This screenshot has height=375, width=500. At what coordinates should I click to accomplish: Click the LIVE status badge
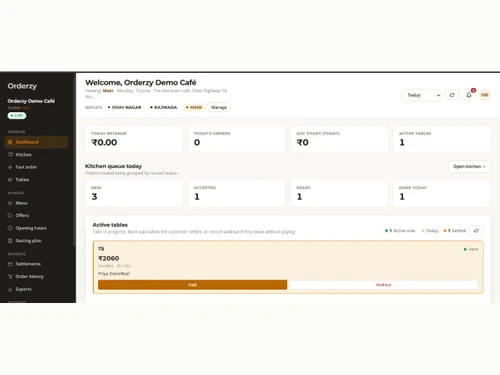click(17, 115)
